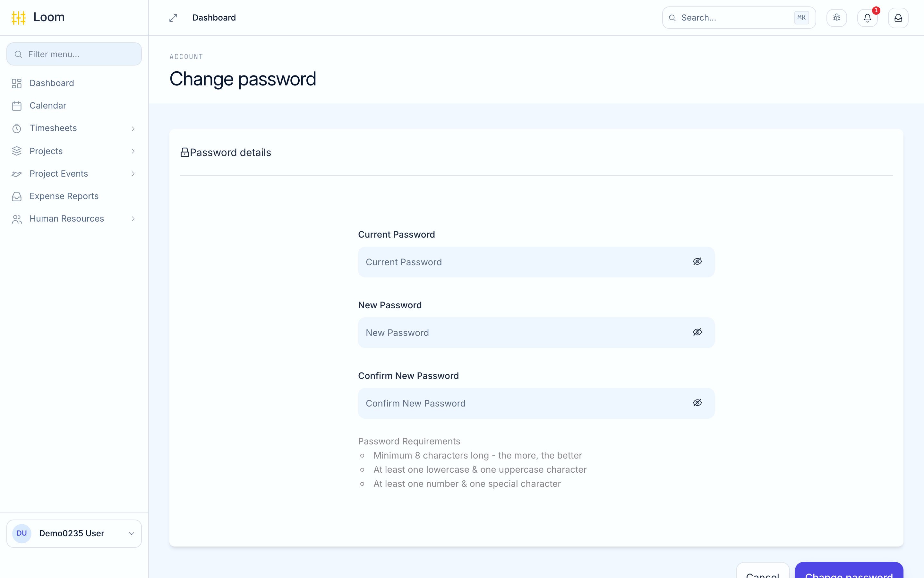
Task: Click into the Filter menu field
Action: pyautogui.click(x=74, y=54)
